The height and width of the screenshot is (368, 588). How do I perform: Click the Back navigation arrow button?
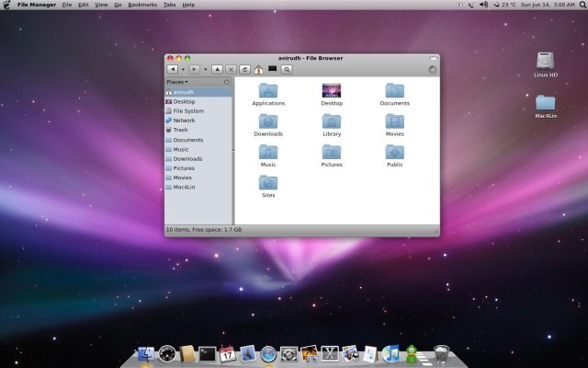pyautogui.click(x=172, y=69)
